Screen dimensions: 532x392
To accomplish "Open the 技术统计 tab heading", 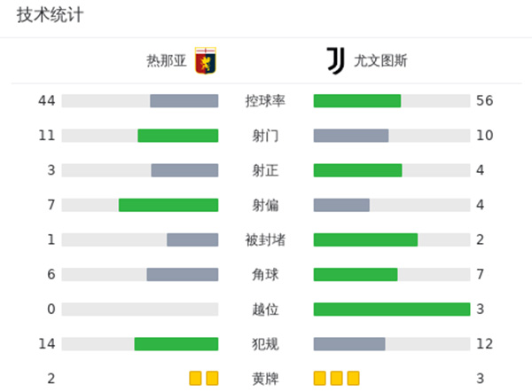I will (x=50, y=17).
